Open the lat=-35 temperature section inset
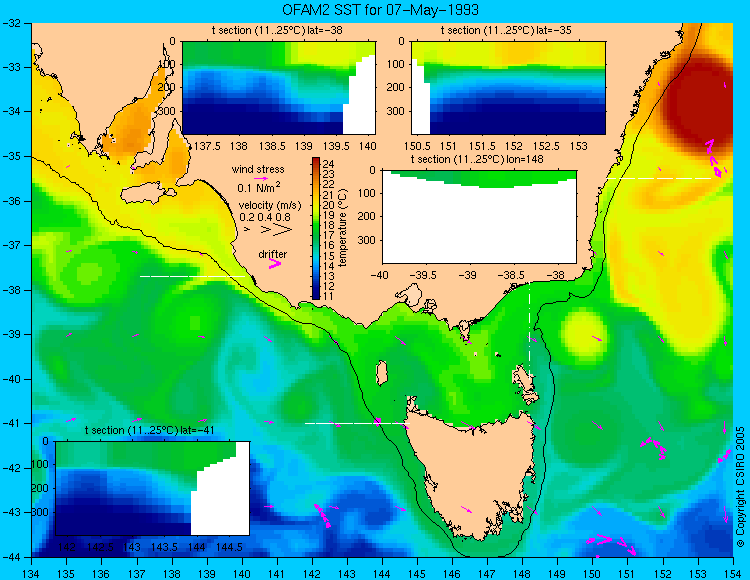The width and height of the screenshot is (750, 580). [508, 88]
